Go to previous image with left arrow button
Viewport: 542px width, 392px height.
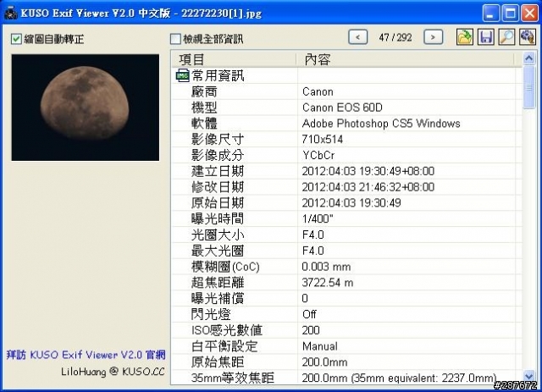[357, 37]
